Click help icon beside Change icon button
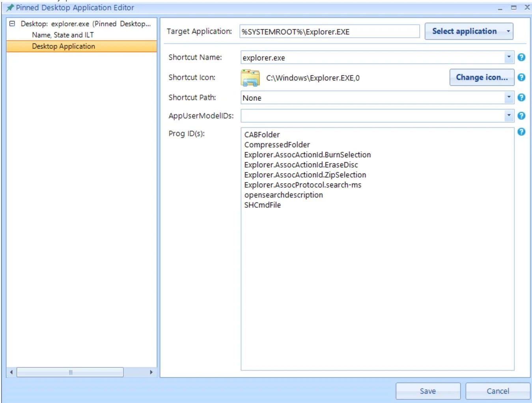 tap(521, 78)
